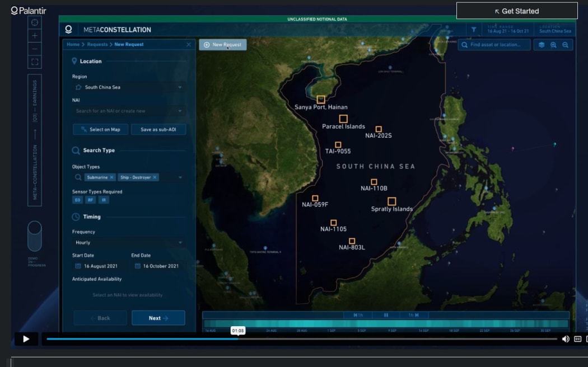Click the Start Date field 16 August 2021
Viewport: 588px width, 367px height.
tap(100, 266)
